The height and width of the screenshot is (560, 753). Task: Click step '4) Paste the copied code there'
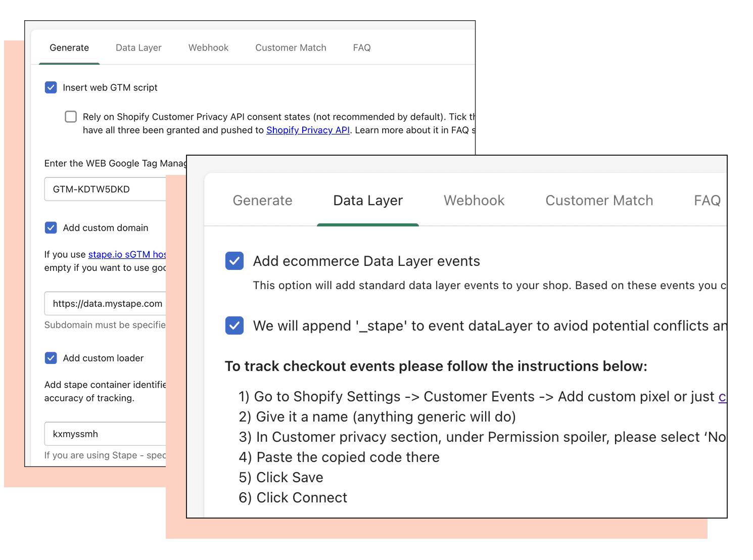pos(339,457)
